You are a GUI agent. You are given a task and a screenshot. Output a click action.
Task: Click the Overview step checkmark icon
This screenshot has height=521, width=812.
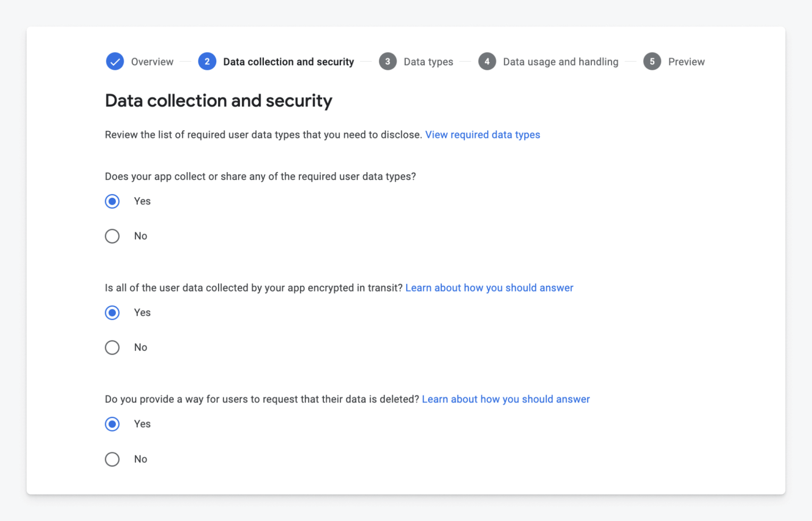tap(115, 61)
